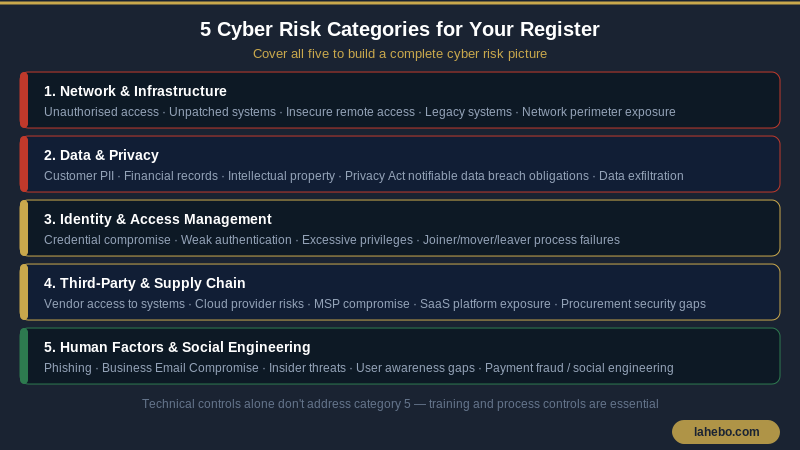800x450 pixels.
Task: Select the '1. Network & Infrastructure' heading
Action: pyautogui.click(x=135, y=91)
